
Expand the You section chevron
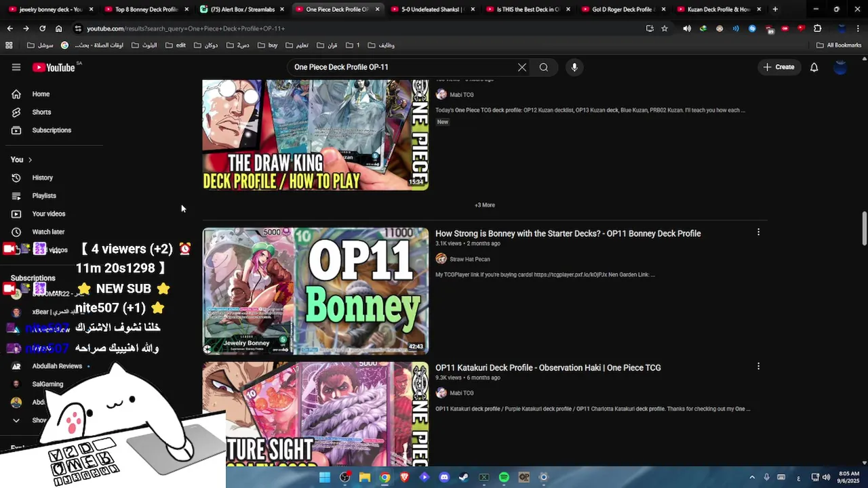click(x=30, y=160)
